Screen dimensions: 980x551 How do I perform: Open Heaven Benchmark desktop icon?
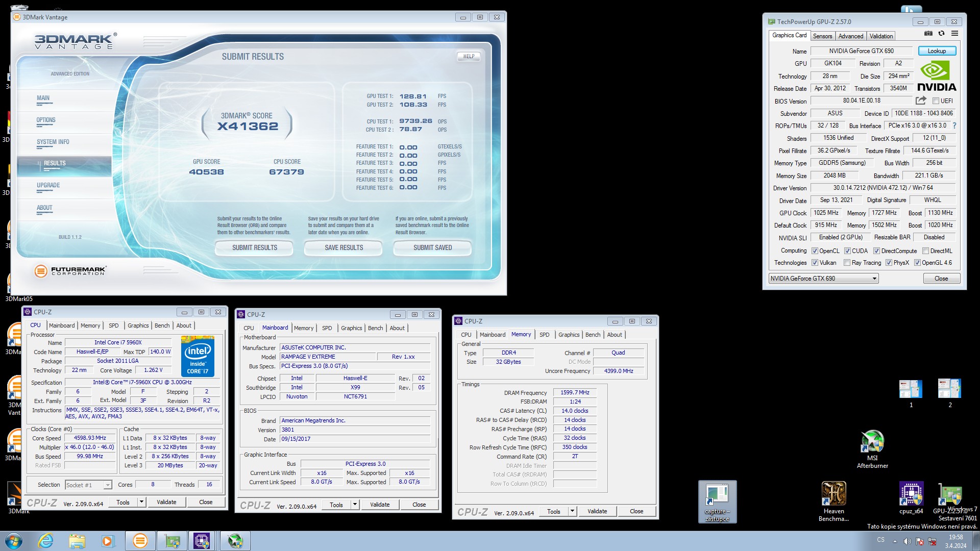point(834,502)
